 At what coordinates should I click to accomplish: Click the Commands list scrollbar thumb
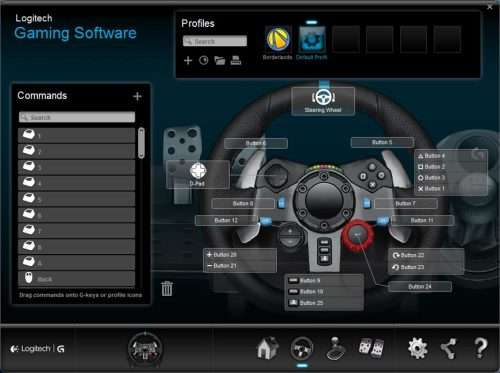pyautogui.click(x=141, y=143)
